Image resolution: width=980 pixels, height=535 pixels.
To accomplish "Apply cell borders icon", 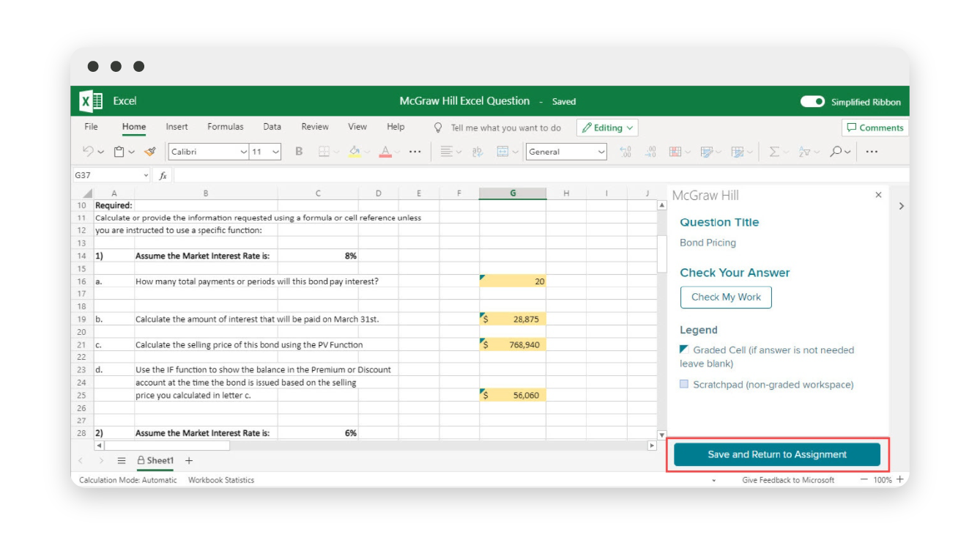I will [x=324, y=152].
